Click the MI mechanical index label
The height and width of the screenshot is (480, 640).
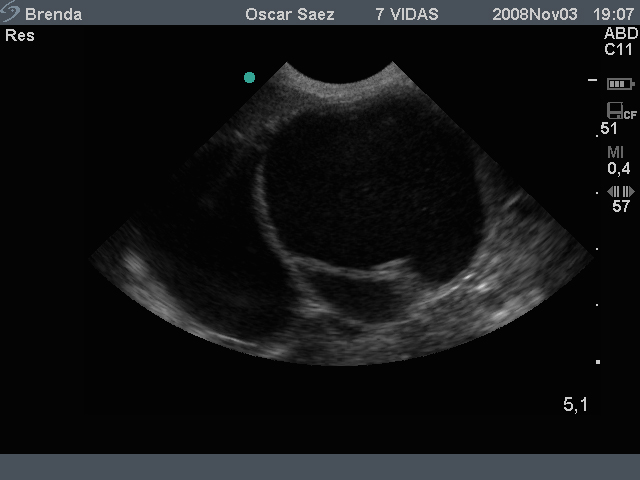click(616, 153)
